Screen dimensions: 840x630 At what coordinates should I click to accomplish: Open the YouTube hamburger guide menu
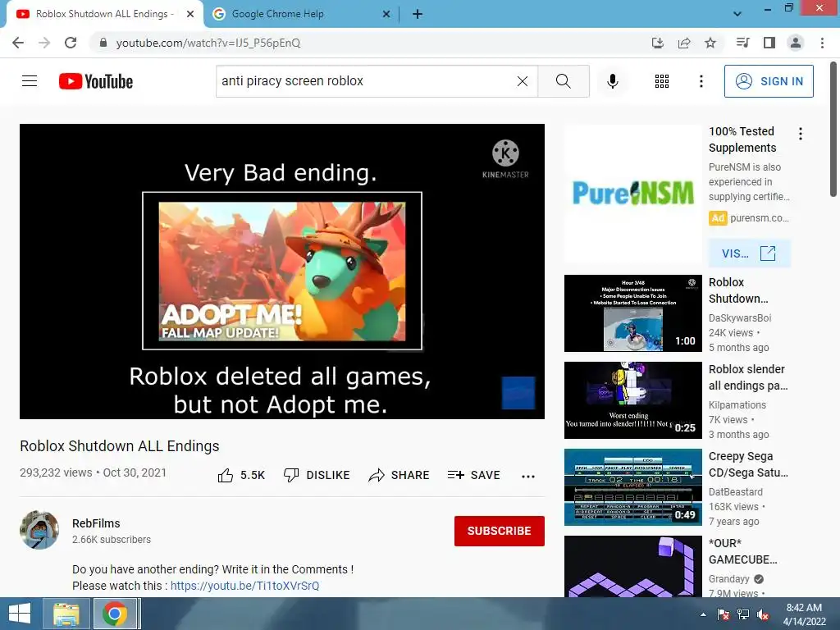click(x=30, y=81)
